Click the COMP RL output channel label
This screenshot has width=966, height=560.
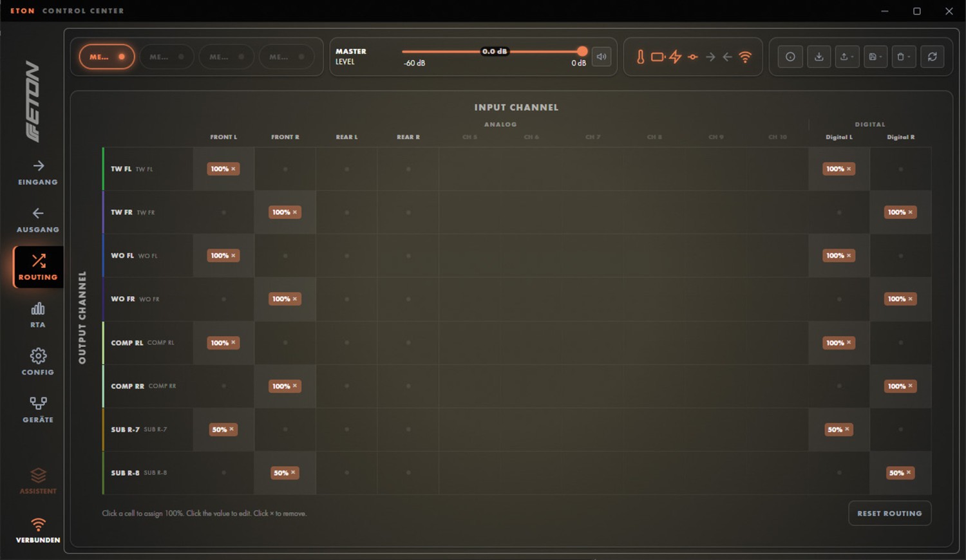127,342
